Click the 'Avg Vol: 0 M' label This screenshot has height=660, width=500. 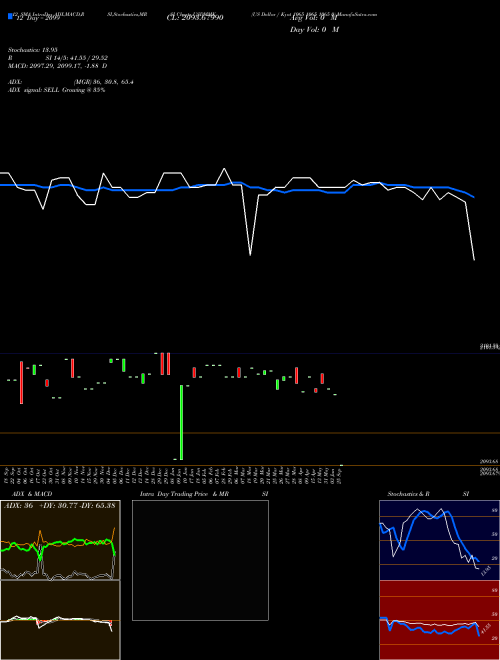point(314,18)
